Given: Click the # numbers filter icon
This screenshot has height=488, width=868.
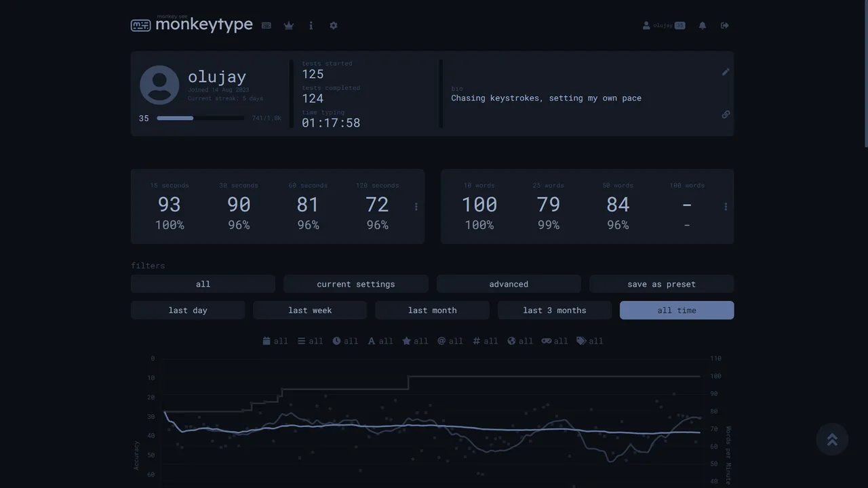Looking at the screenshot, I should click(x=477, y=341).
